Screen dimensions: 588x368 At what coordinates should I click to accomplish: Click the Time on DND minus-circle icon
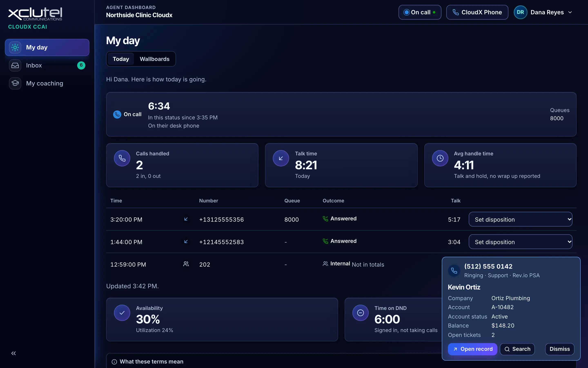[x=361, y=313]
